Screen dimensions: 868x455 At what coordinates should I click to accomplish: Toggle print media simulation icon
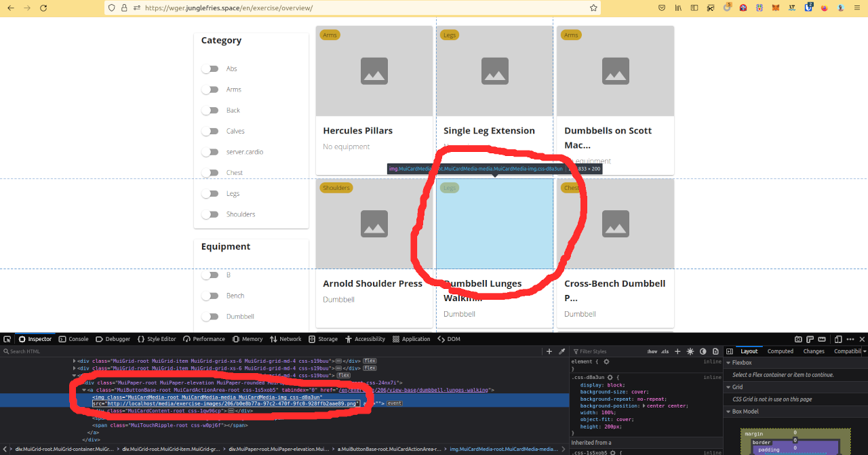[714, 351]
